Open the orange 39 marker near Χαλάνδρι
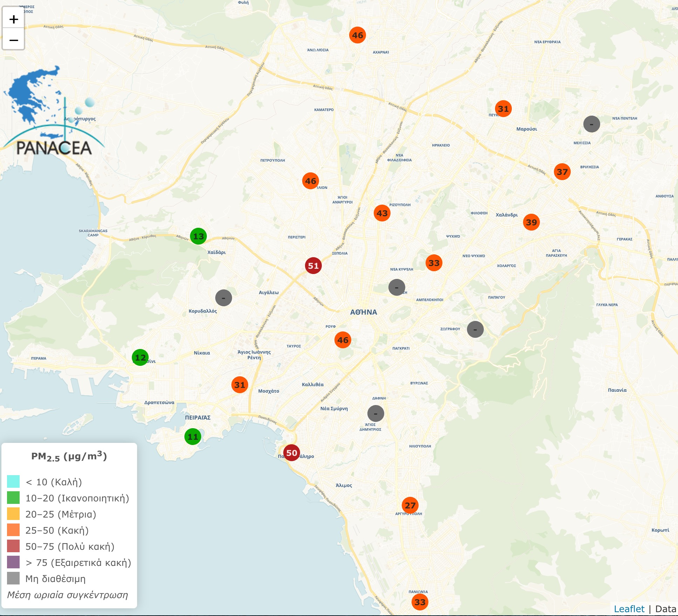678x616 pixels. [x=531, y=222]
